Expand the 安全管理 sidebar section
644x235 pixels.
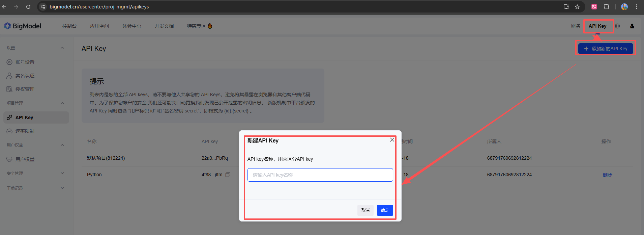tap(62, 173)
